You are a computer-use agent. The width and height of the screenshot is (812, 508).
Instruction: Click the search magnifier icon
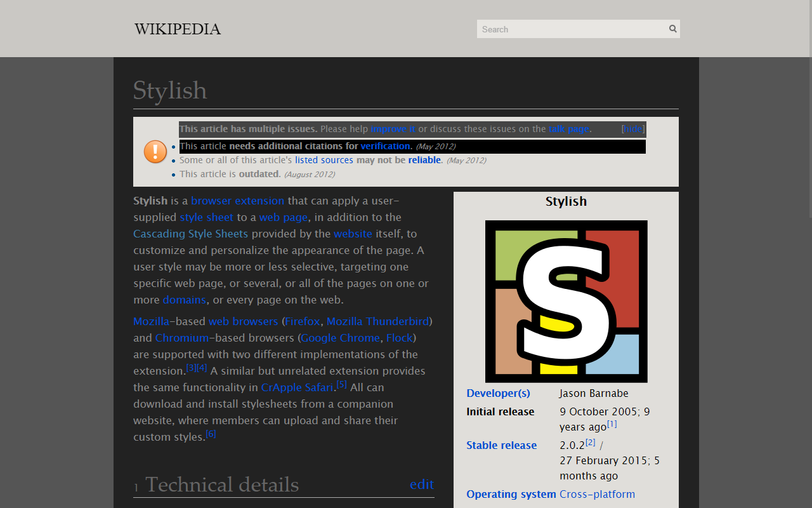click(x=672, y=29)
